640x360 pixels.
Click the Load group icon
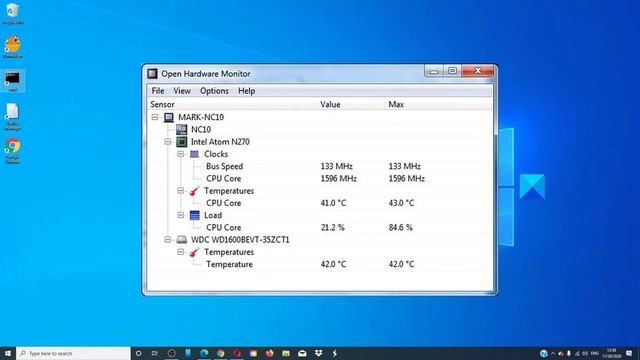tap(195, 215)
